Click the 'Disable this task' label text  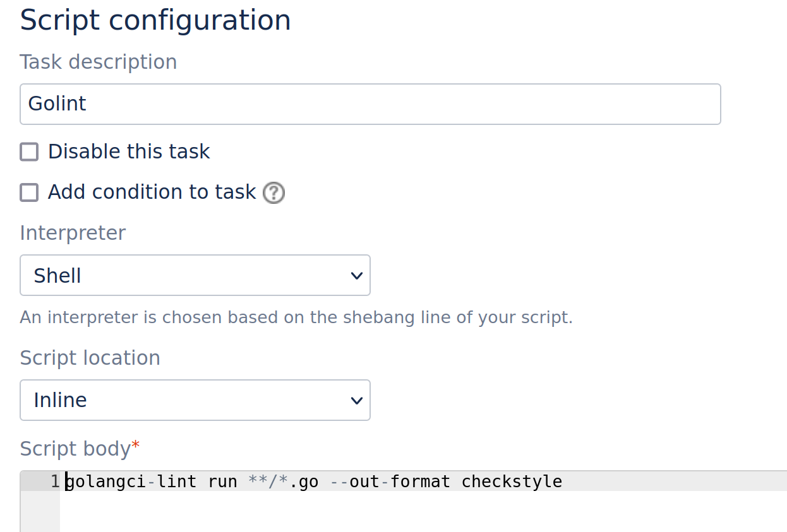pyautogui.click(x=129, y=152)
